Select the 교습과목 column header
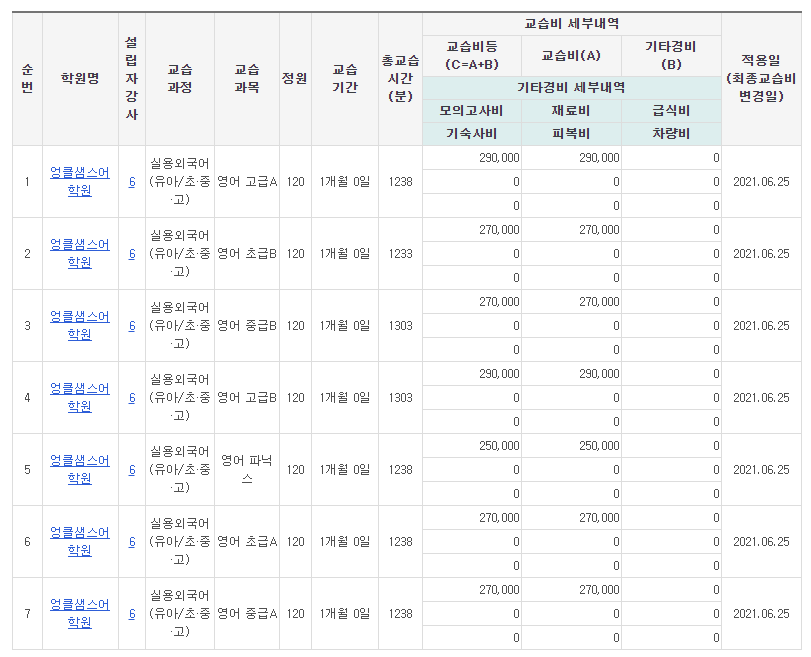 coord(247,78)
